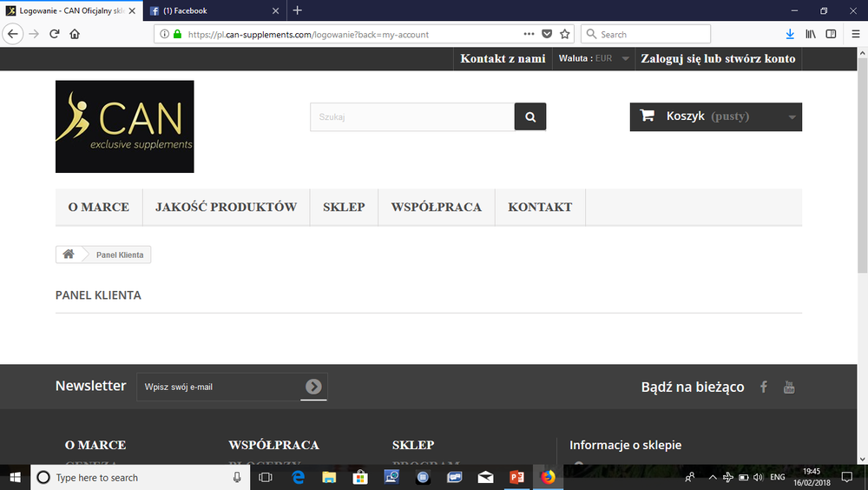Open Kontakt z nami link
This screenshot has height=490, width=868.
(x=503, y=58)
